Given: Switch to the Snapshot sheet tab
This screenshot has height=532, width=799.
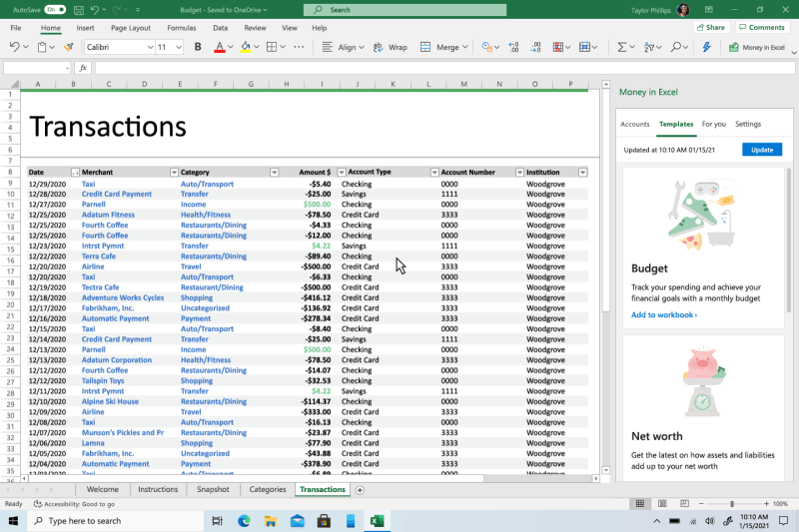Looking at the screenshot, I should pyautogui.click(x=212, y=490).
